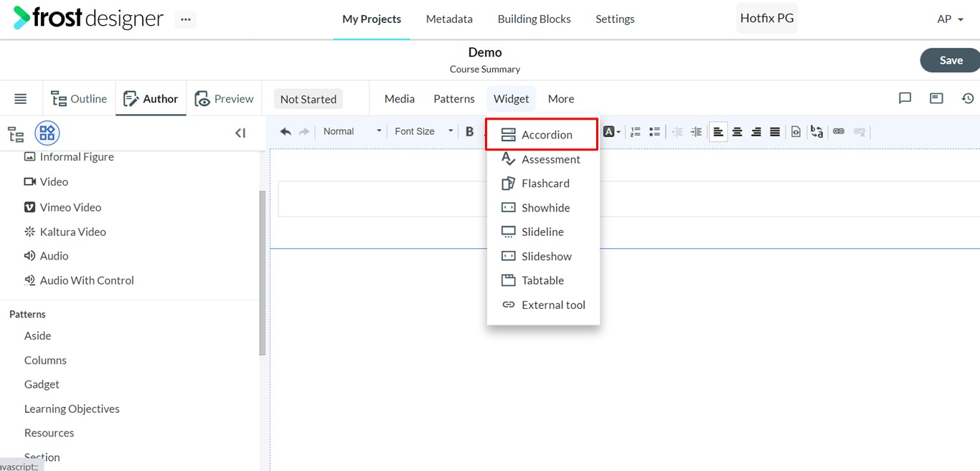The width and height of the screenshot is (980, 471).
Task: Open the Normal paragraph style dropdown
Action: 352,131
